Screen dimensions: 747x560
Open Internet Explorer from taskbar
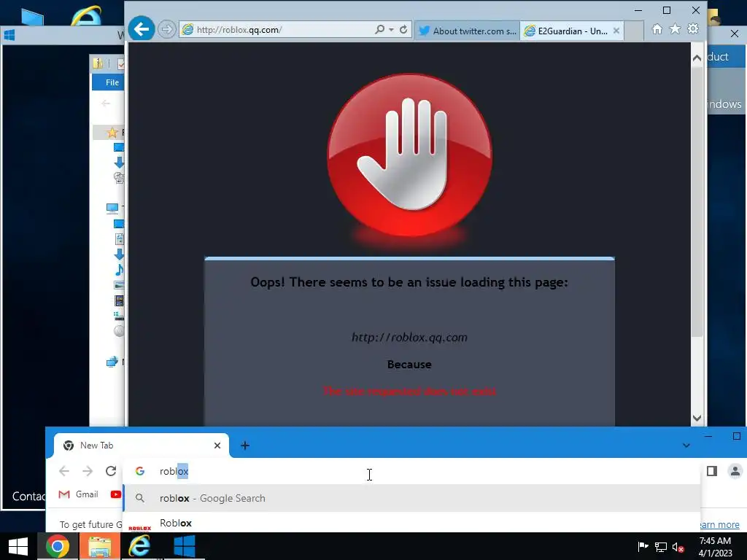[140, 546]
